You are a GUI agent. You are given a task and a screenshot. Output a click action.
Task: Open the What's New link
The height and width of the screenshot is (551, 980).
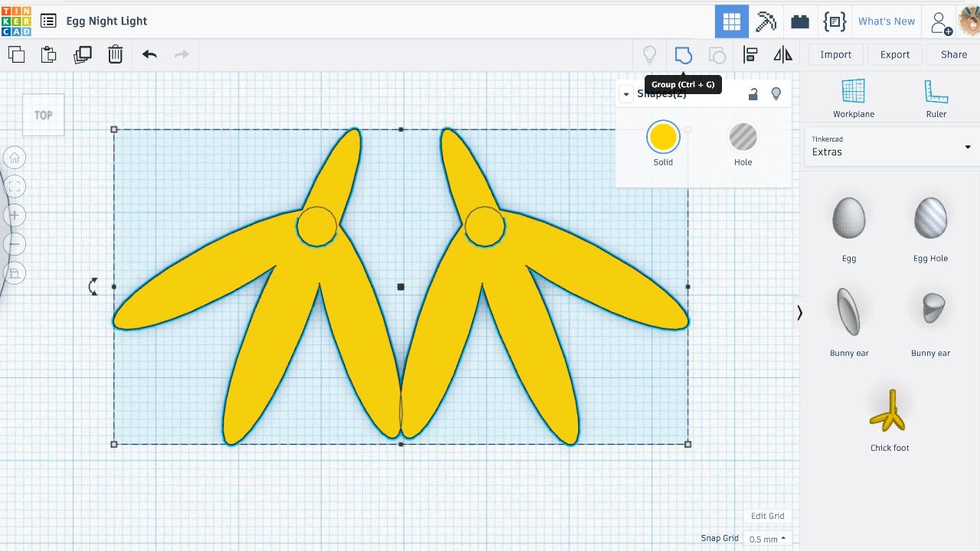click(x=887, y=21)
